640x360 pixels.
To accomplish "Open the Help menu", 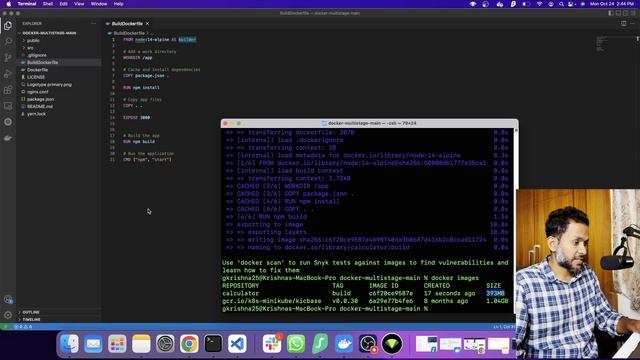I will 118,4.
